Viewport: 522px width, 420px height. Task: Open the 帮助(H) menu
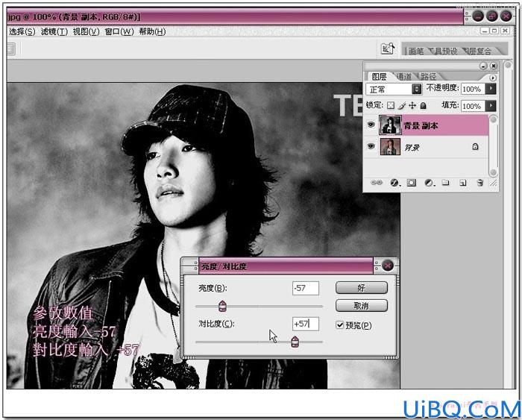tap(152, 31)
